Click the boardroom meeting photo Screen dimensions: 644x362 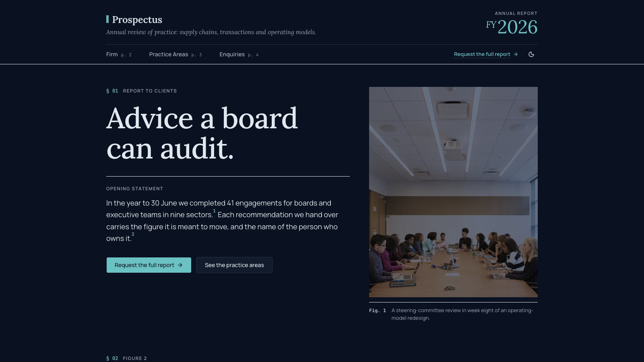tap(453, 192)
